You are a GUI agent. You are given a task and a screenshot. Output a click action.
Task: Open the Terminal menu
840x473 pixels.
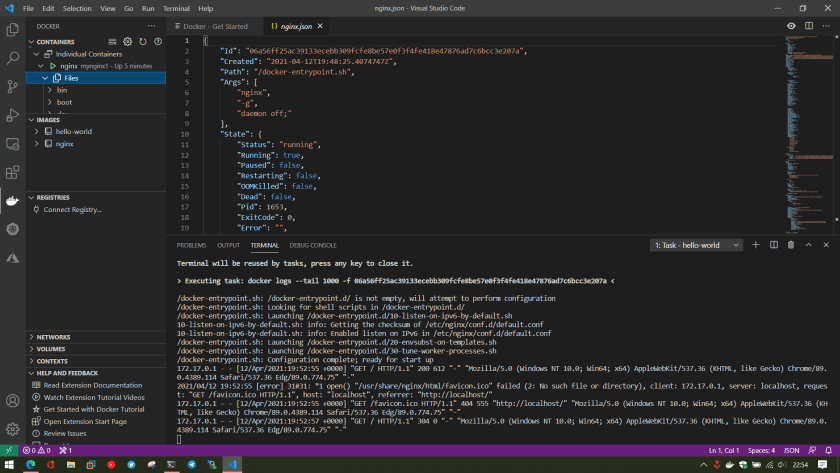[176, 9]
